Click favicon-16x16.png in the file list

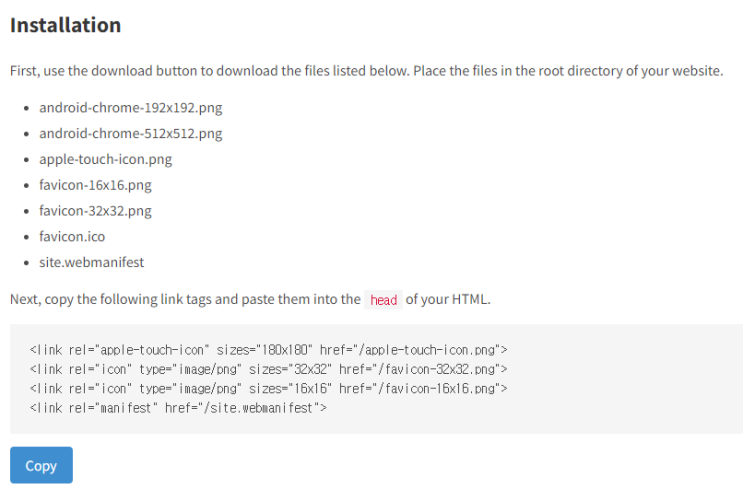pyautogui.click(x=95, y=185)
